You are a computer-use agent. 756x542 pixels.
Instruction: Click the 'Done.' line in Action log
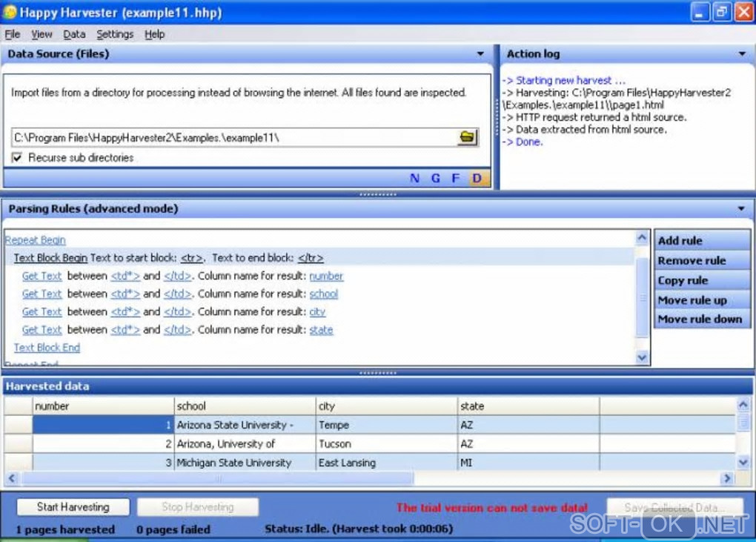[523, 142]
